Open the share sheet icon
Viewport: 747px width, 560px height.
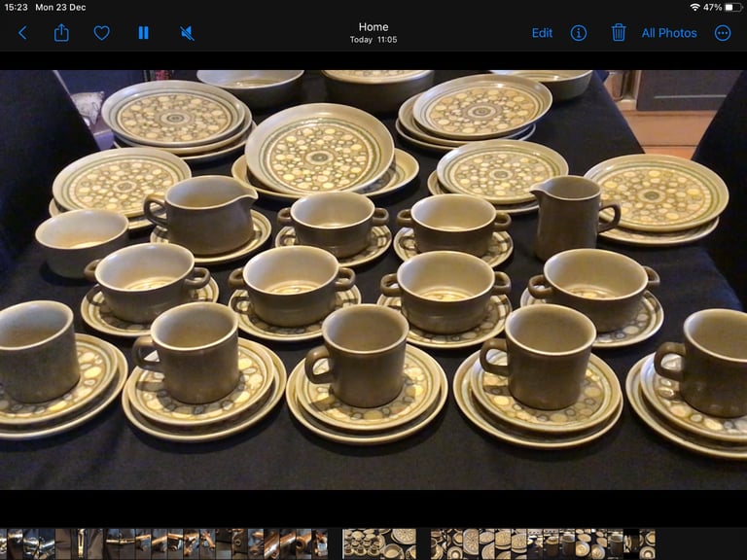click(x=61, y=33)
